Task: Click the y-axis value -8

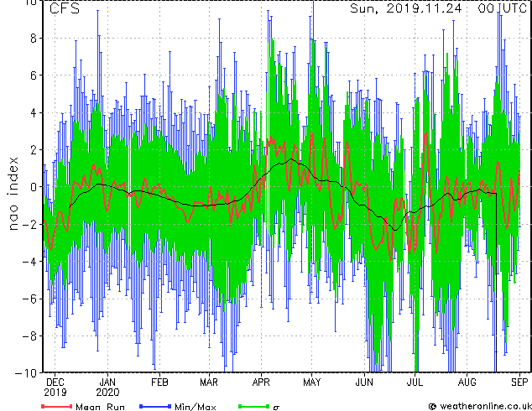Action: 29,336
